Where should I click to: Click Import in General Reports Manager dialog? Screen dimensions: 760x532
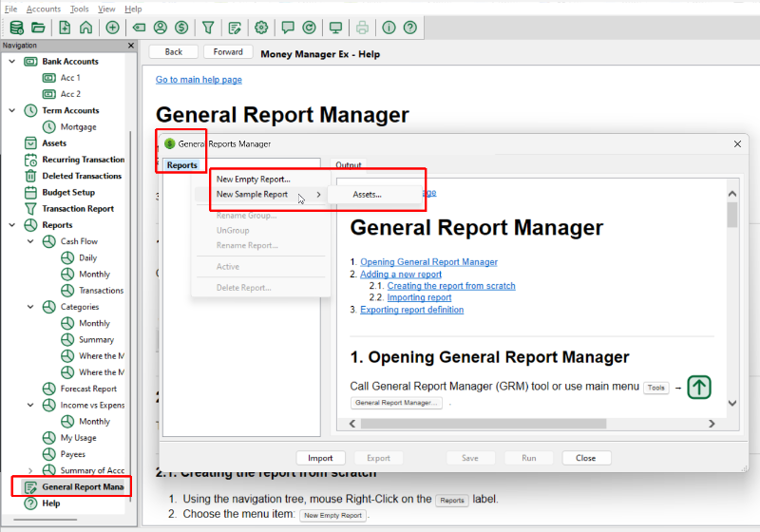pyautogui.click(x=320, y=458)
